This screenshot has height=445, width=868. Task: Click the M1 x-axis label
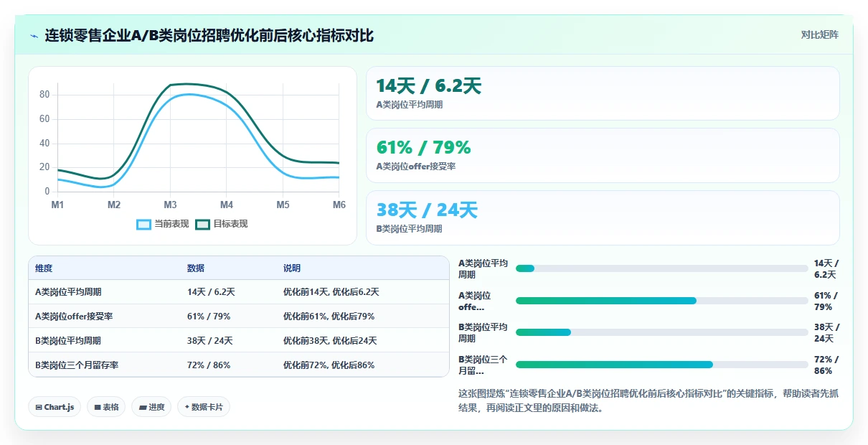point(57,205)
